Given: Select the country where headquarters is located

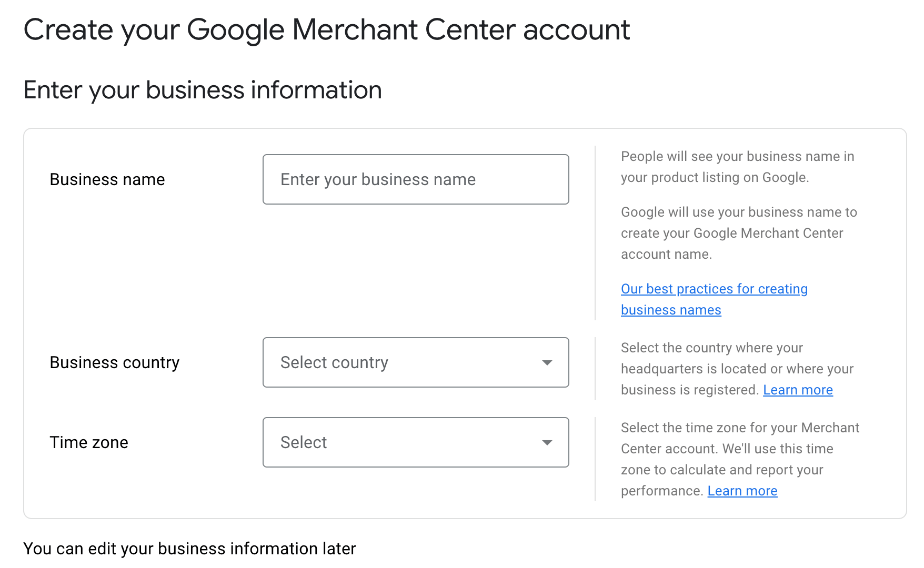Looking at the screenshot, I should pyautogui.click(x=416, y=362).
